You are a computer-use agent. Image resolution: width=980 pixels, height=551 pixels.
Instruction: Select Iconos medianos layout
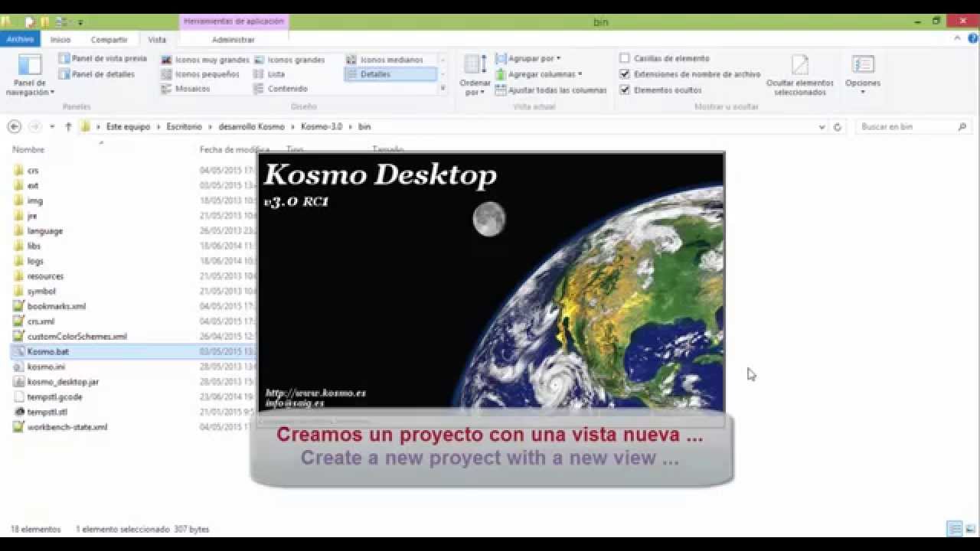click(x=384, y=60)
